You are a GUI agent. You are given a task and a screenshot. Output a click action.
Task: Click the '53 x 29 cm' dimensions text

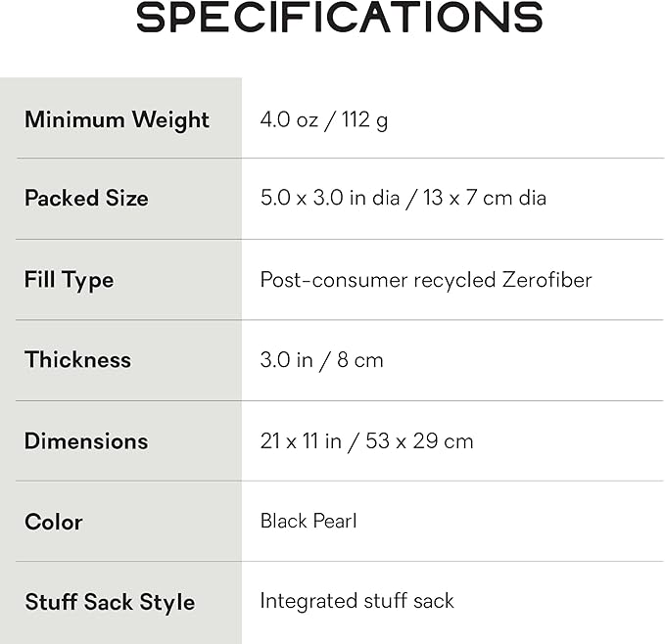419,441
